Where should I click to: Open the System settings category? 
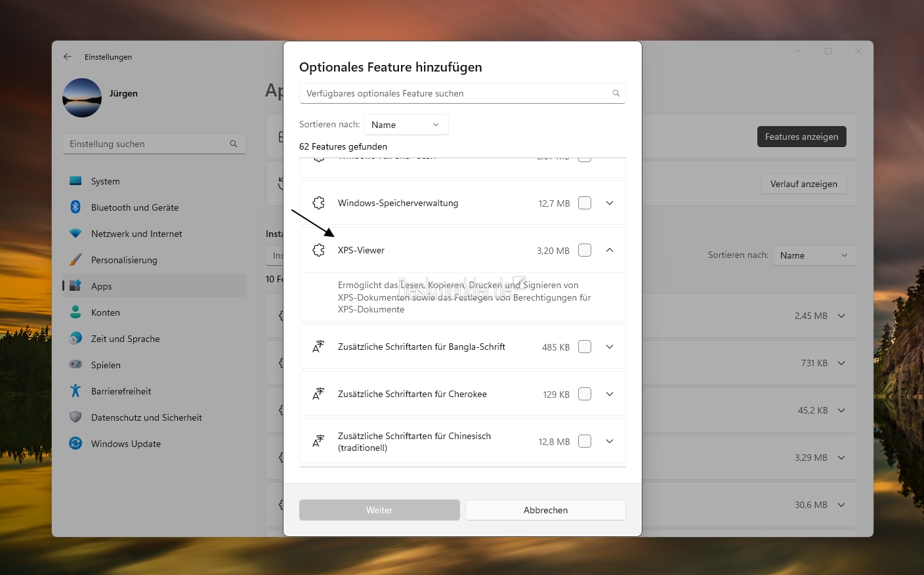click(154, 181)
